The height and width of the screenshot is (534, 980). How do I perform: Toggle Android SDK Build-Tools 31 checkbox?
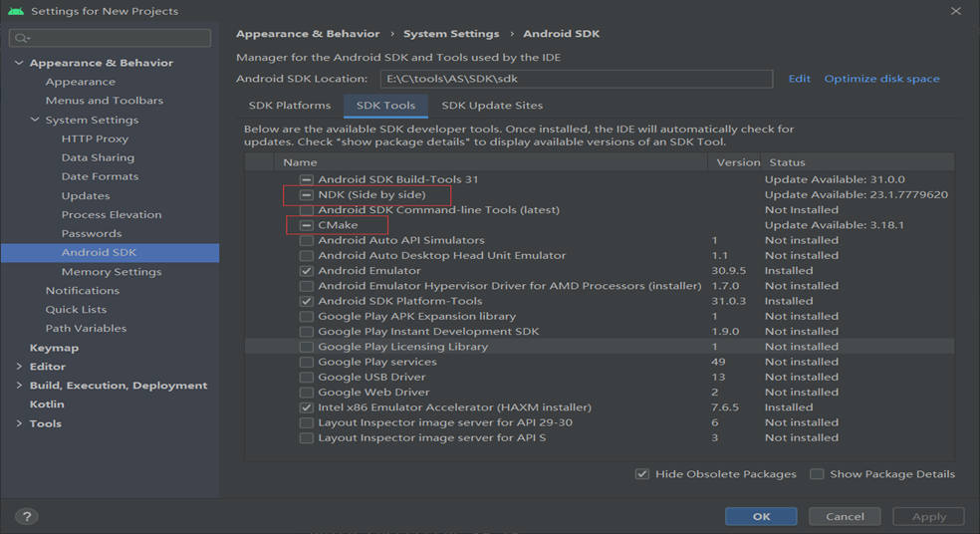[x=307, y=179]
